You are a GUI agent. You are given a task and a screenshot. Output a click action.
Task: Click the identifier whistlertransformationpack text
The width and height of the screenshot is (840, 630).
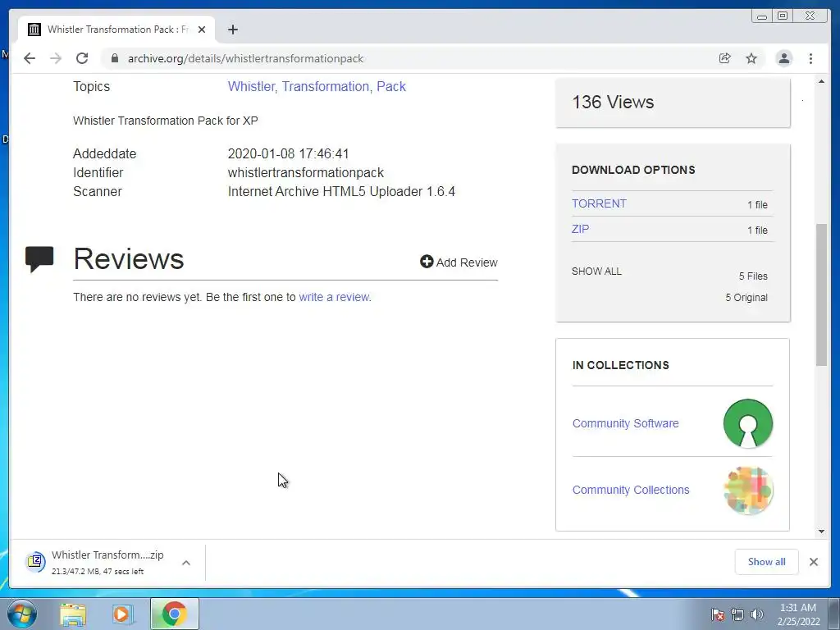click(x=305, y=172)
